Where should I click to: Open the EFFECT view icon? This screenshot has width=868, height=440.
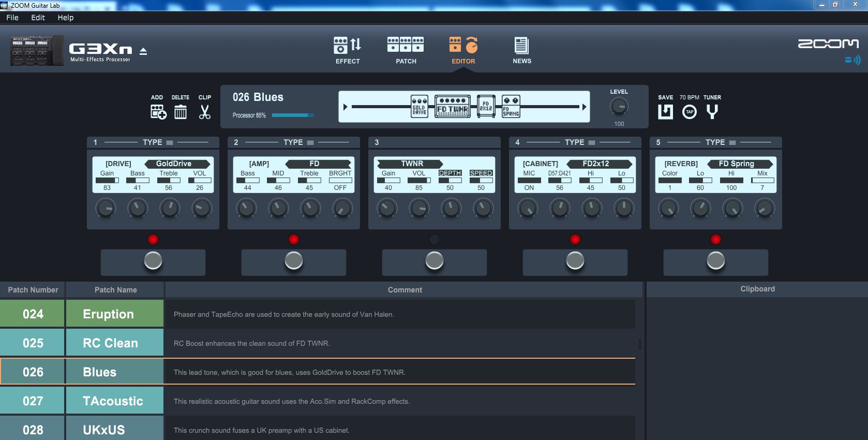point(348,46)
